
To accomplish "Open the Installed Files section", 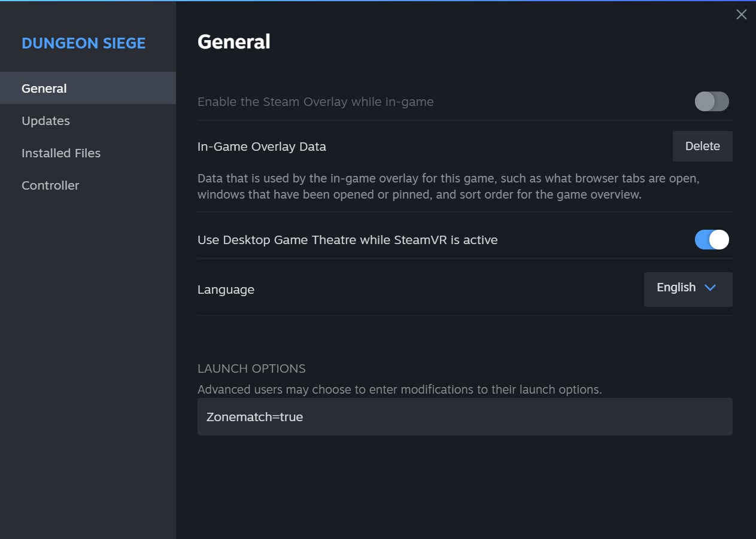I will click(x=61, y=153).
